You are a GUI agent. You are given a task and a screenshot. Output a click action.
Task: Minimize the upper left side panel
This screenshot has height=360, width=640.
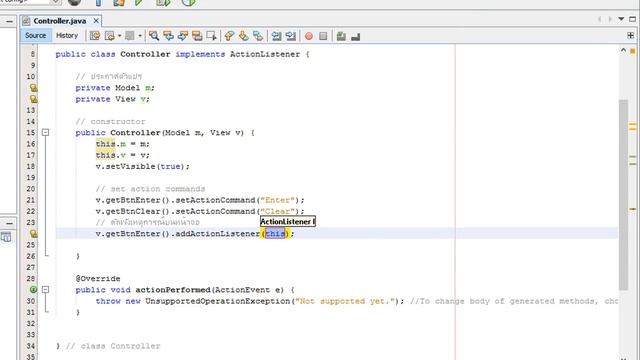9,21
